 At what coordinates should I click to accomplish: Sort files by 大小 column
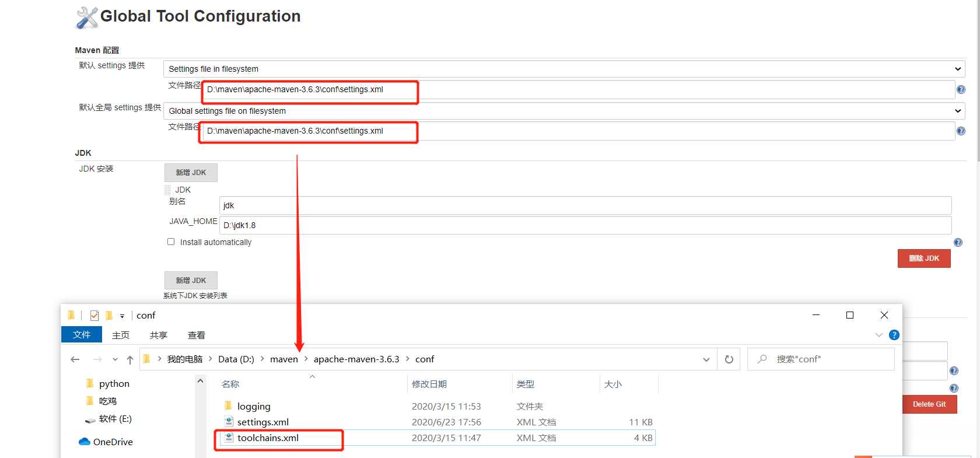point(613,384)
